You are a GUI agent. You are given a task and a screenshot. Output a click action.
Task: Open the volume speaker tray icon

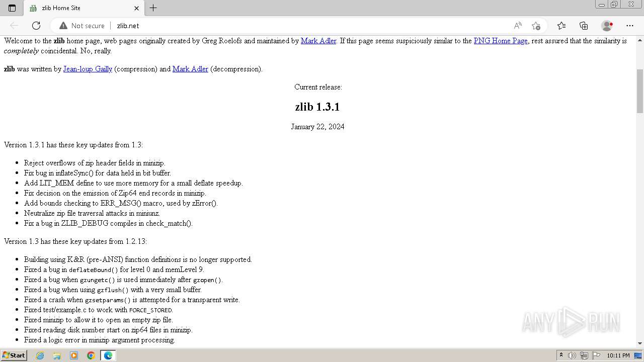tap(572, 355)
